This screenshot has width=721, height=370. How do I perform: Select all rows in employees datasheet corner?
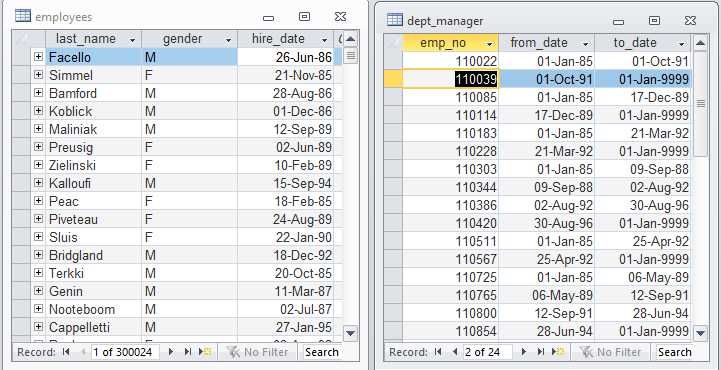21,39
